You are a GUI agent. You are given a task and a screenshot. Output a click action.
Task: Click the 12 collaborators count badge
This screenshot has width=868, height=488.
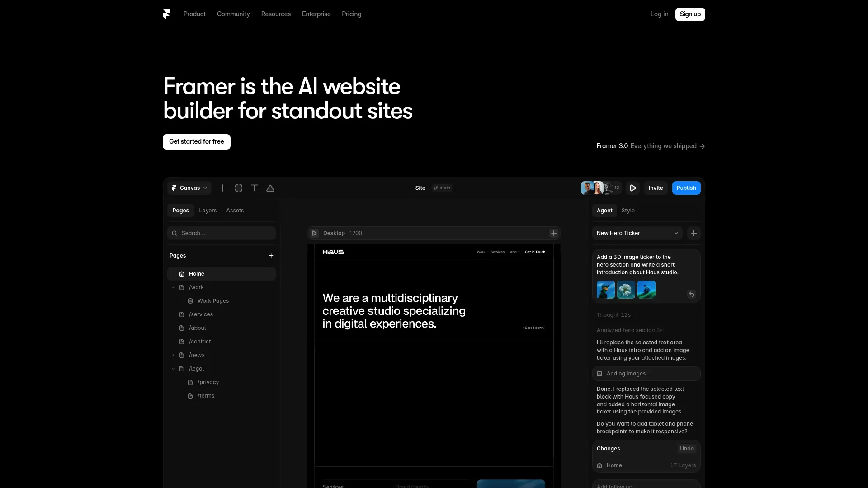click(617, 188)
